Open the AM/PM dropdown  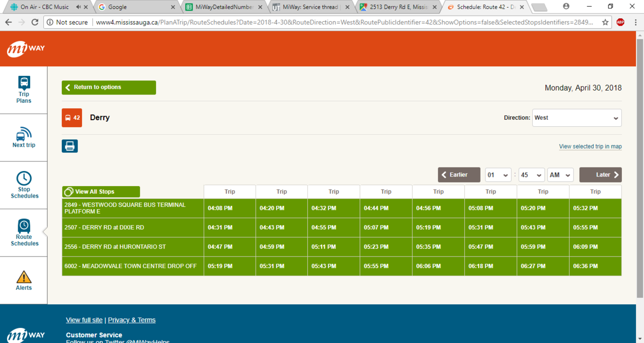[560, 175]
